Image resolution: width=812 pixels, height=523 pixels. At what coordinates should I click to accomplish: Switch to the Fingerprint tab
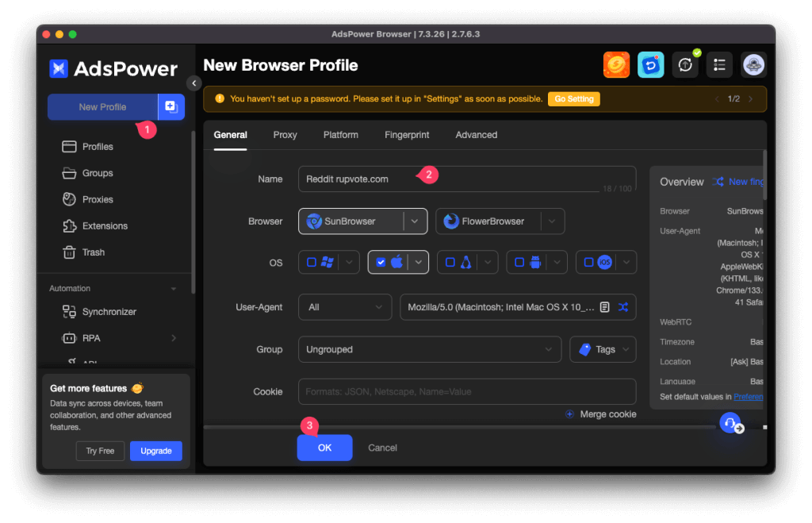[x=407, y=135]
